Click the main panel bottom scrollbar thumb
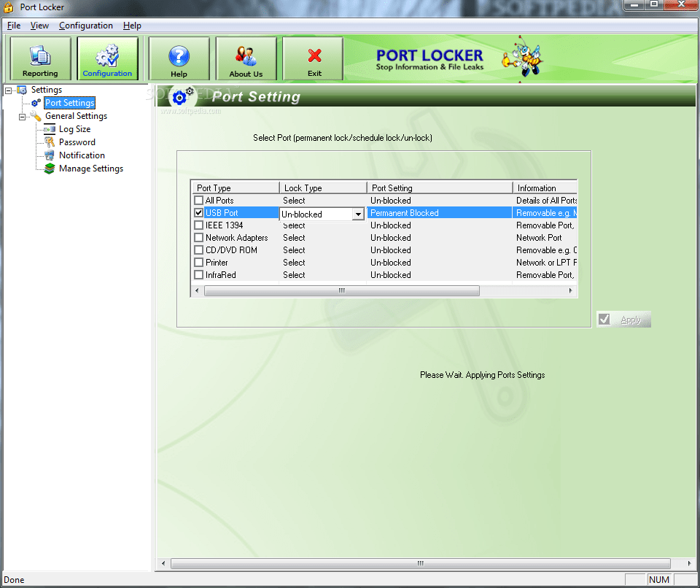This screenshot has height=588, width=700. (421, 563)
